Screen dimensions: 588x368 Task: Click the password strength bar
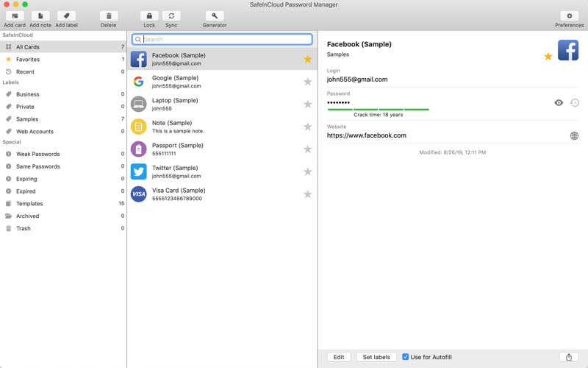(x=378, y=109)
